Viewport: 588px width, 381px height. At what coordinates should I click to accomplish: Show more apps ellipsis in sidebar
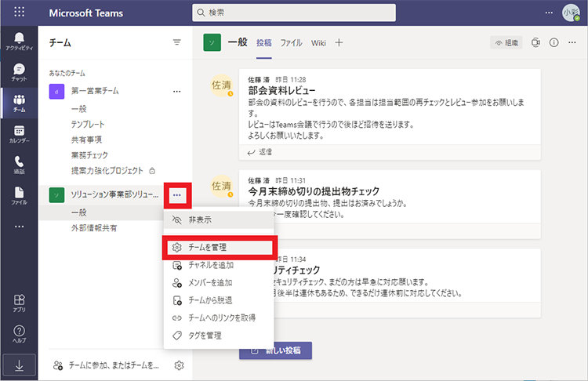point(19,227)
